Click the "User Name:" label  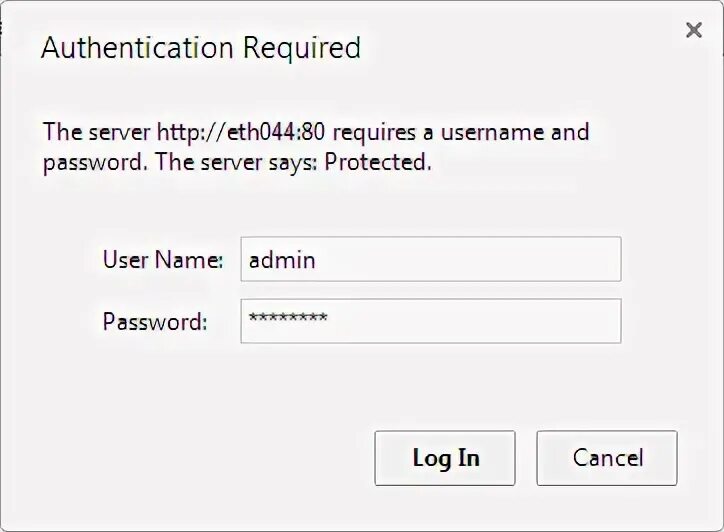tap(163, 260)
